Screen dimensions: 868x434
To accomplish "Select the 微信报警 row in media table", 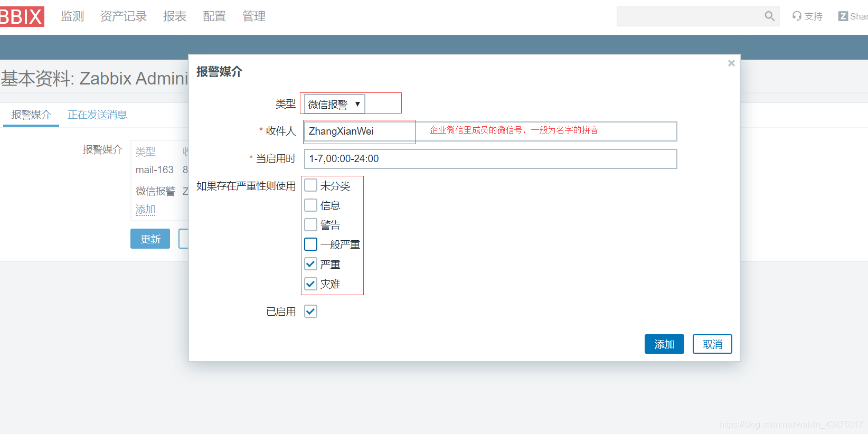I will [155, 191].
